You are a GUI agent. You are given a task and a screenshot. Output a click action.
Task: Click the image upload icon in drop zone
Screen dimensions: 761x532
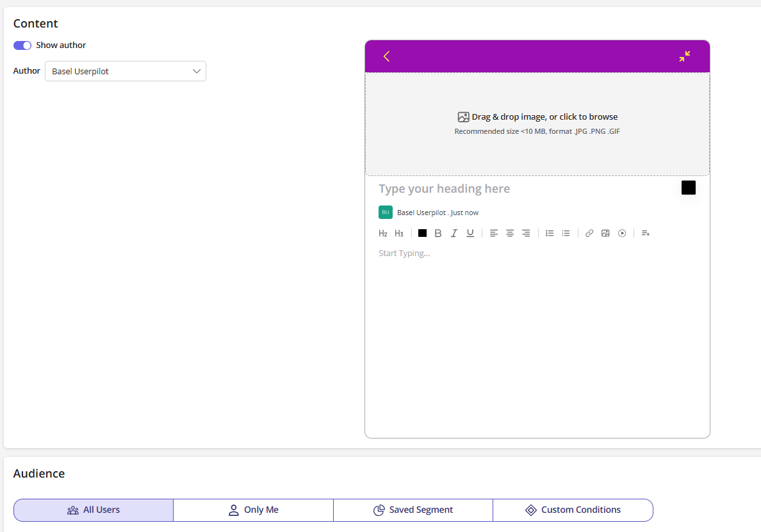tap(464, 117)
